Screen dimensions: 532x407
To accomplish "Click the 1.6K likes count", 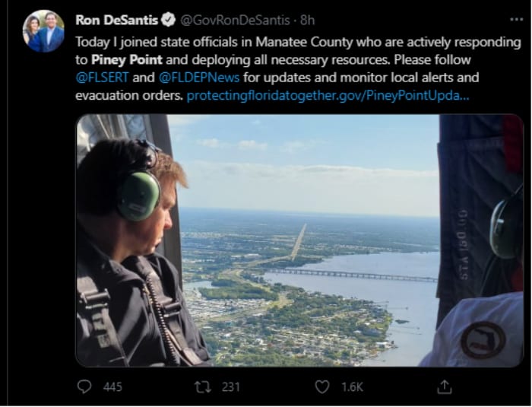I will click(352, 387).
